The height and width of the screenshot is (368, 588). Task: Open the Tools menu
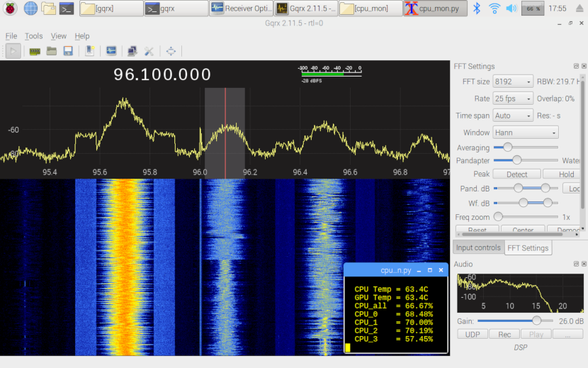pyautogui.click(x=33, y=36)
